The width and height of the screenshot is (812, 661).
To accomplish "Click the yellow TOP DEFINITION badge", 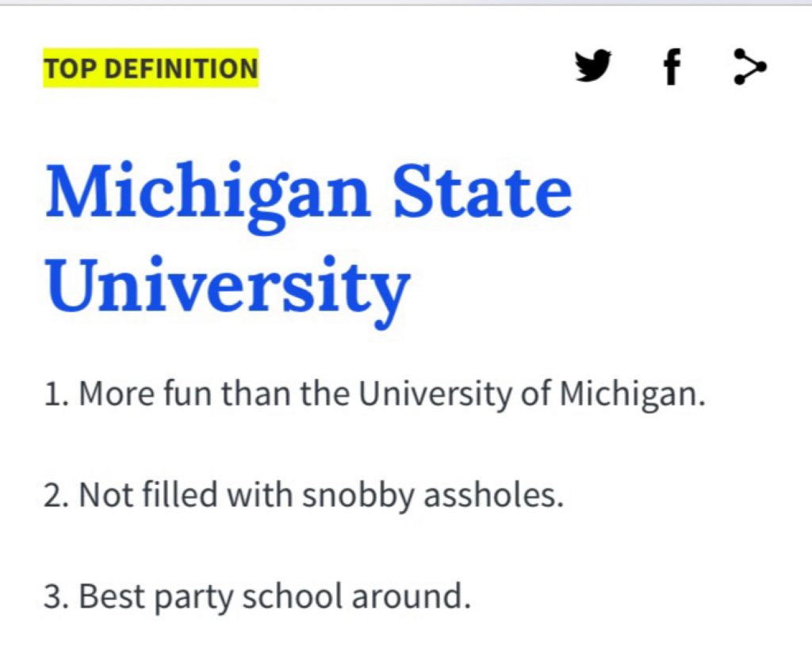I will coord(151,68).
